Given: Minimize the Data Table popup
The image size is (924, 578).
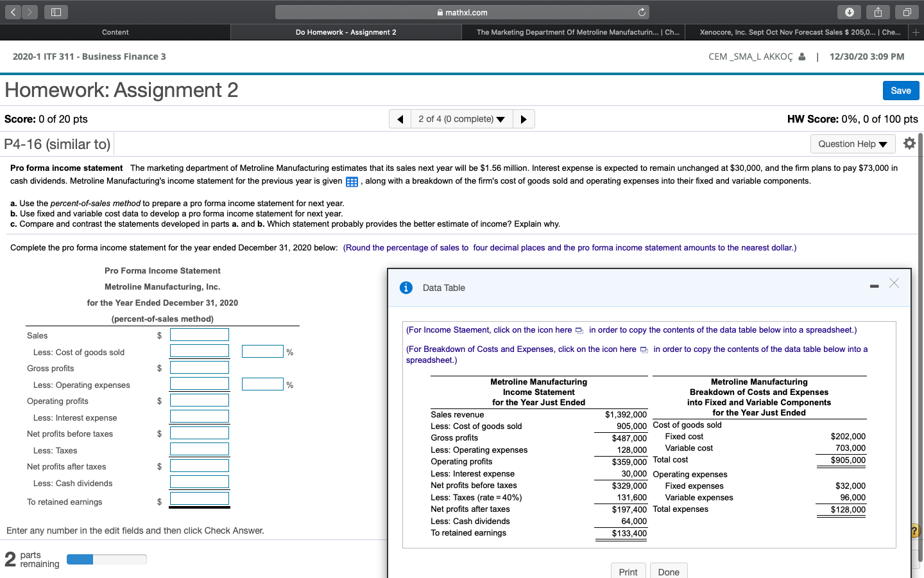Looking at the screenshot, I should tap(874, 286).
